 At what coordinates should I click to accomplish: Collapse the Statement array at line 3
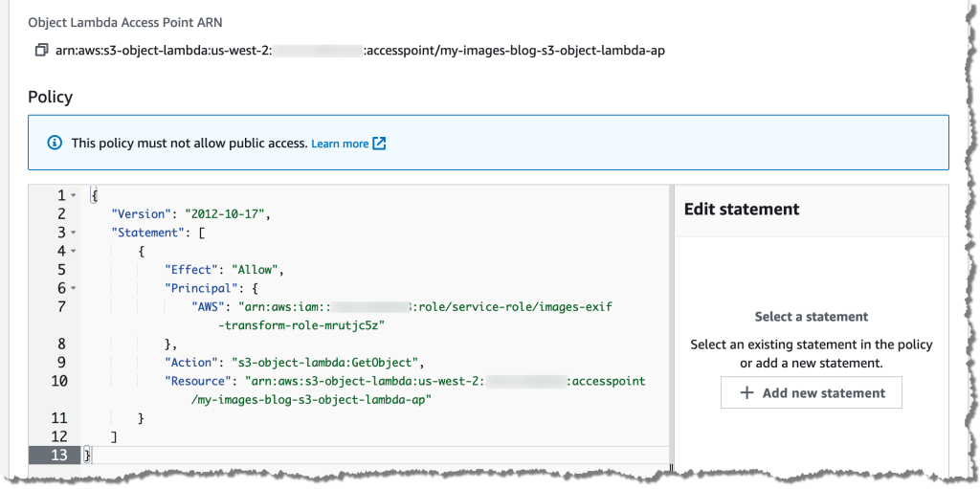coord(74,233)
